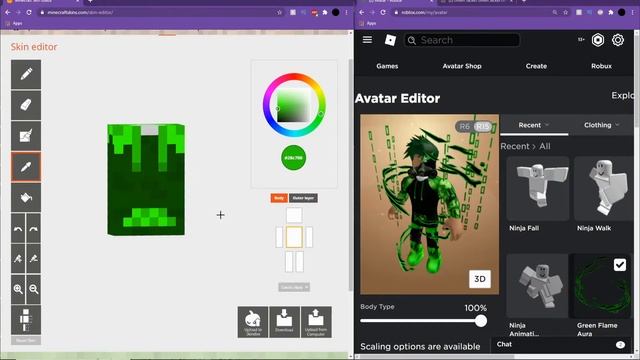
Task: Open Roblox settings gear icon
Action: point(618,40)
